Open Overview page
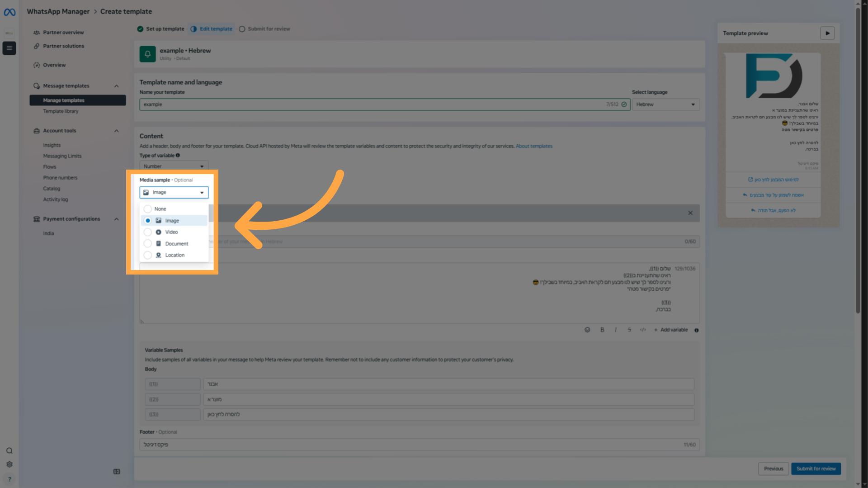This screenshot has width=868, height=488. pos(54,65)
